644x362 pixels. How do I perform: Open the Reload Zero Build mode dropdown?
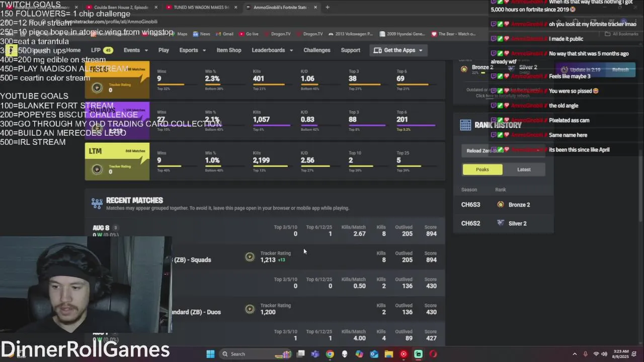click(503, 151)
